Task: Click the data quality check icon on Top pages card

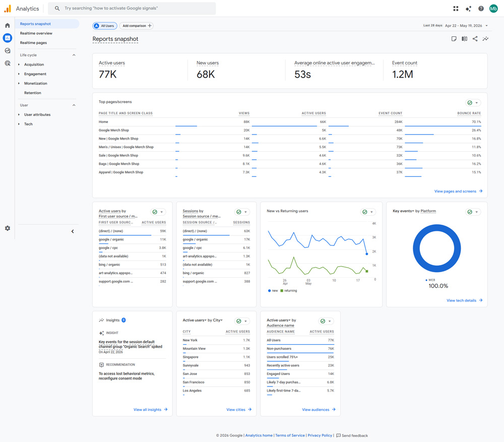Action: pyautogui.click(x=470, y=103)
